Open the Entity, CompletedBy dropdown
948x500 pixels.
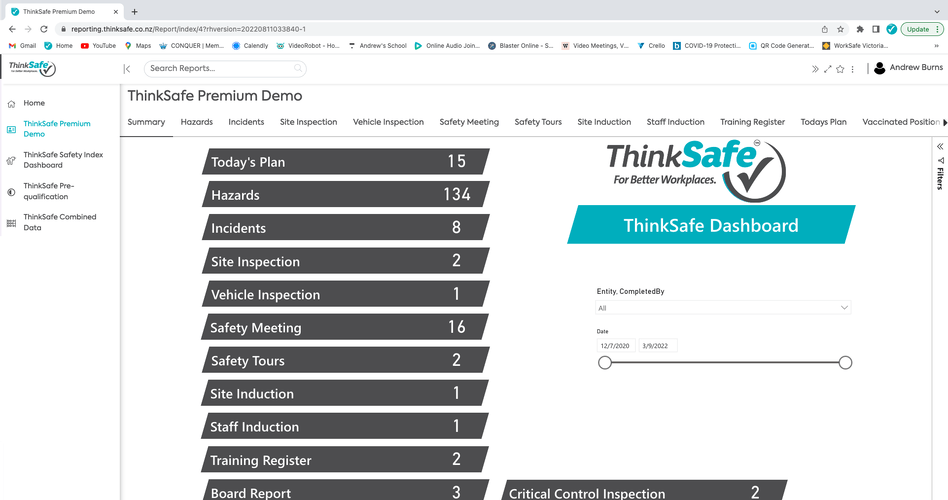click(723, 308)
